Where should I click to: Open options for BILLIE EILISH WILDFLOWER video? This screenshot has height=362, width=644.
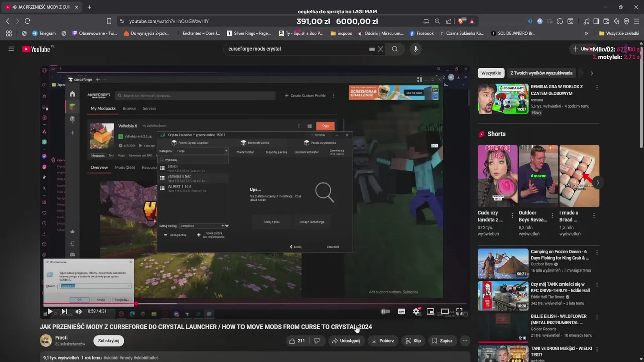point(597,317)
